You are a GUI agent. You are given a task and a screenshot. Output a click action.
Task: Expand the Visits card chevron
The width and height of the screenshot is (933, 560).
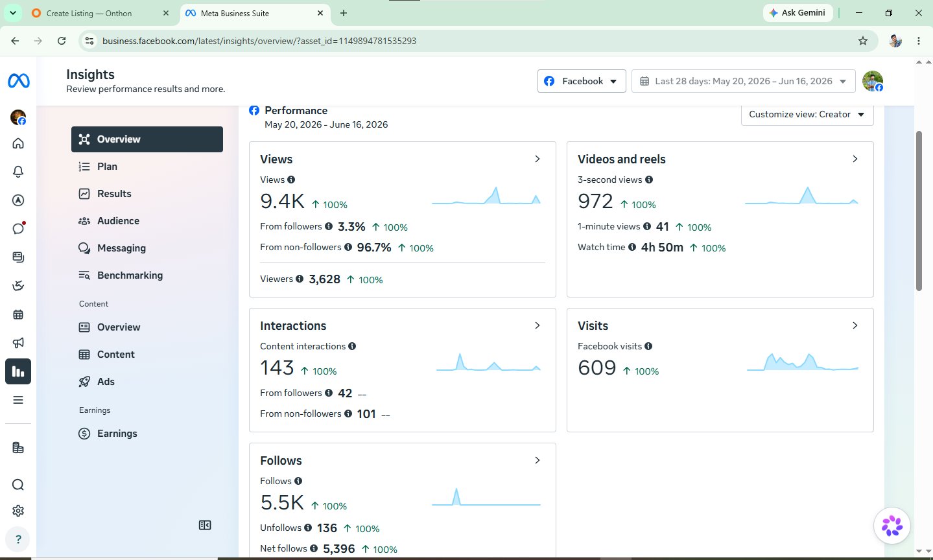[x=855, y=325]
